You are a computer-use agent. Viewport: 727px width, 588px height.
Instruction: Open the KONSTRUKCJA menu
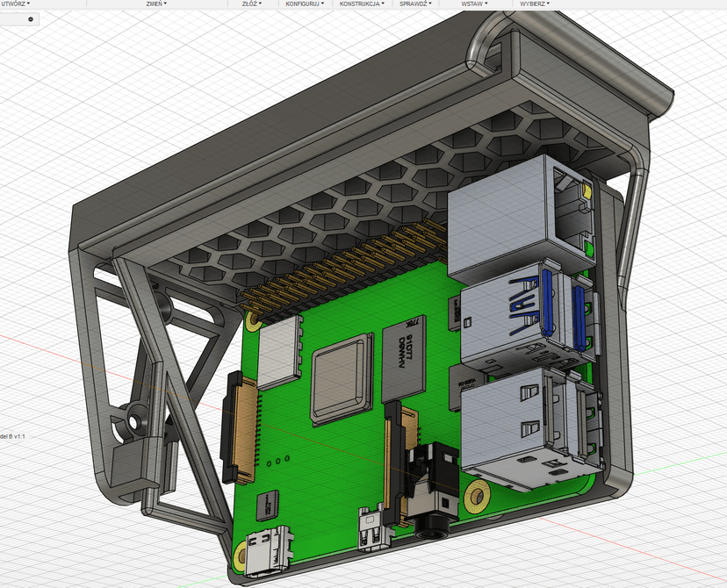[x=362, y=4]
